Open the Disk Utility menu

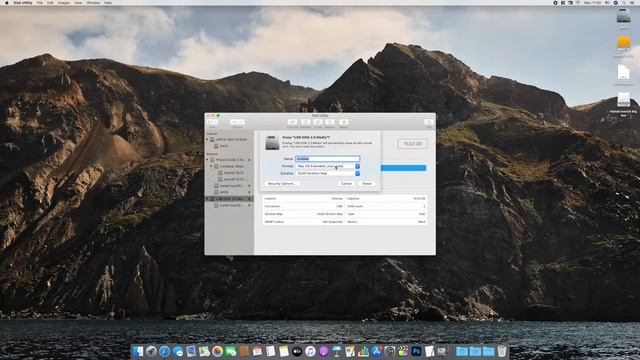click(23, 3)
